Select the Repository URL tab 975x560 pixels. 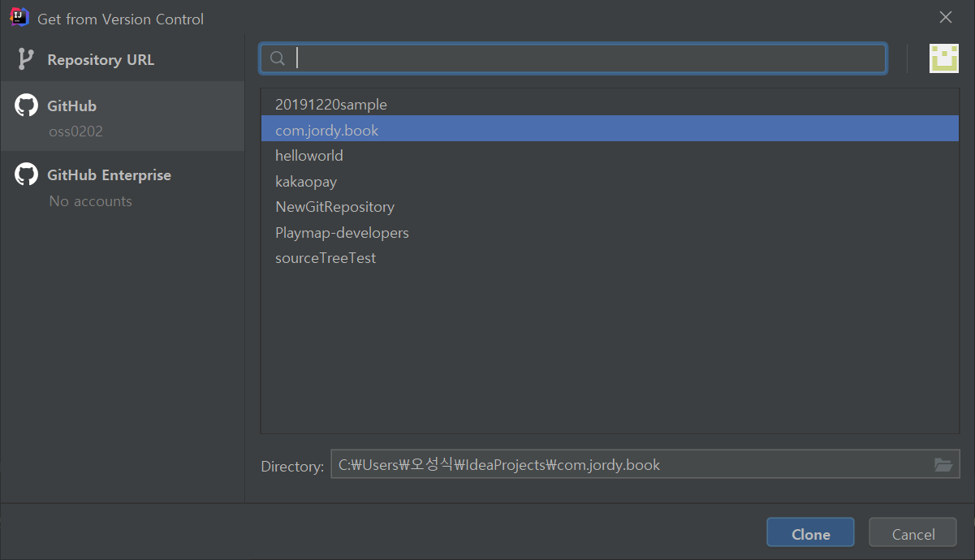pyautogui.click(x=122, y=59)
